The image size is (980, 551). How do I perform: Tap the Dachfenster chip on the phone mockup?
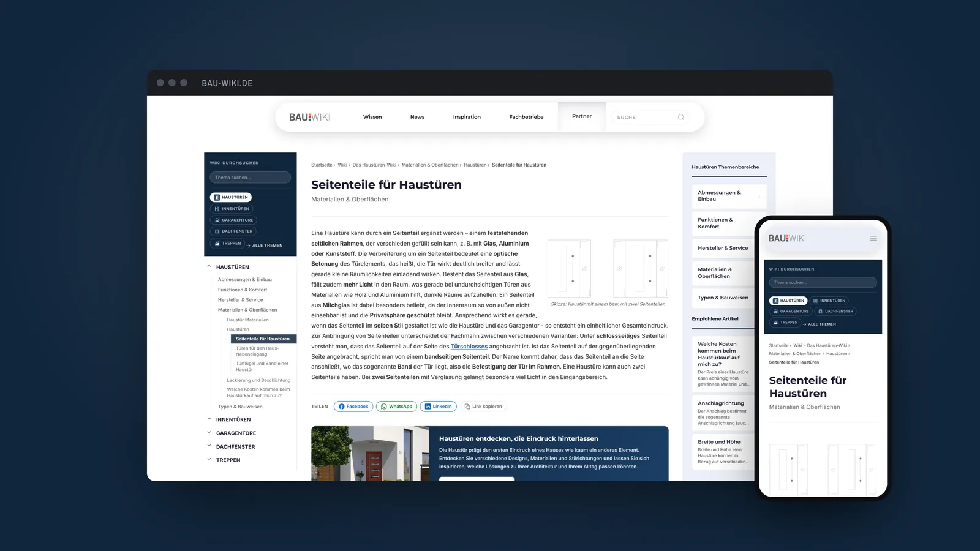coord(835,311)
